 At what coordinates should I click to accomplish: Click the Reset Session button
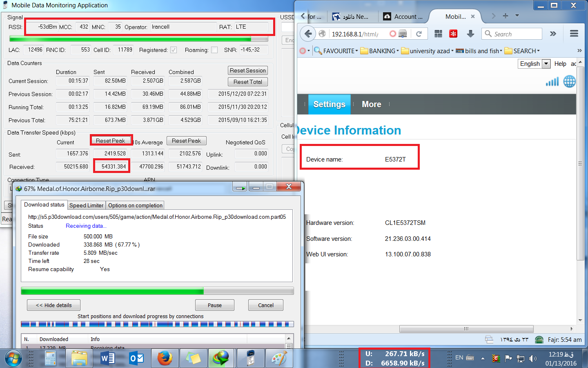[x=247, y=70]
